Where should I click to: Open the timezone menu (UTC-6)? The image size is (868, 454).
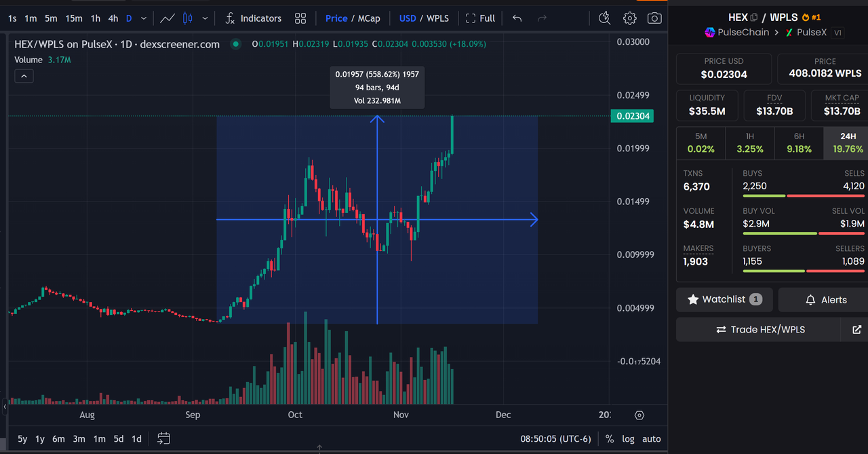556,438
